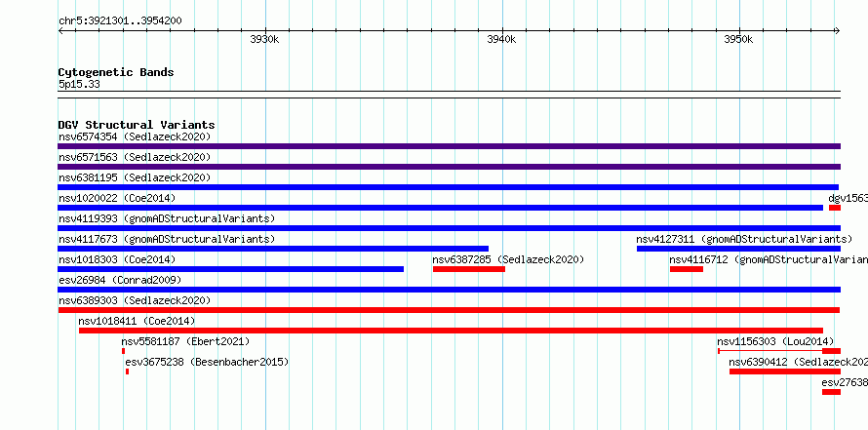Click the nsv1018303 (Coe2014) label
Viewport: 868px width, 430px height.
point(117,259)
